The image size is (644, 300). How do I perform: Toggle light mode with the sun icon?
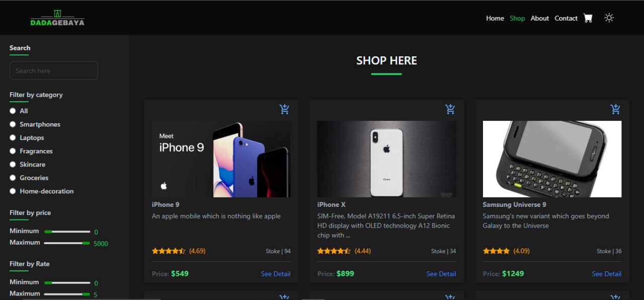pos(609,18)
